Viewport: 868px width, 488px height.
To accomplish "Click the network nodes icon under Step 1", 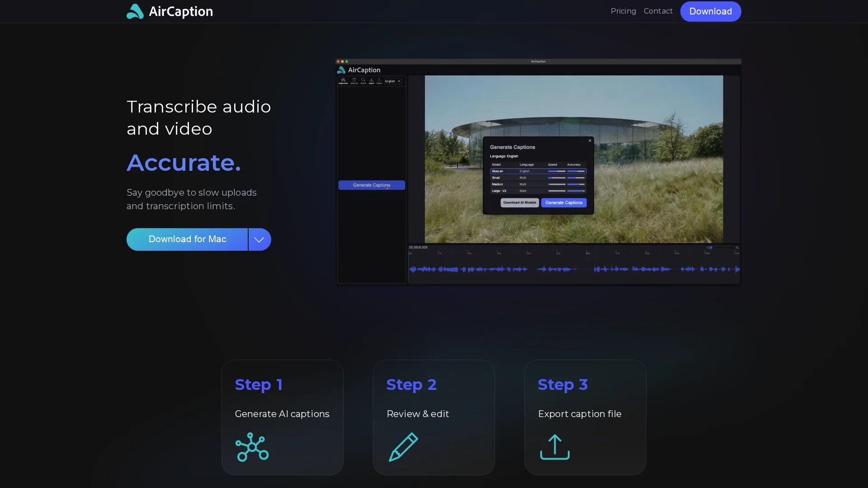I will click(252, 447).
